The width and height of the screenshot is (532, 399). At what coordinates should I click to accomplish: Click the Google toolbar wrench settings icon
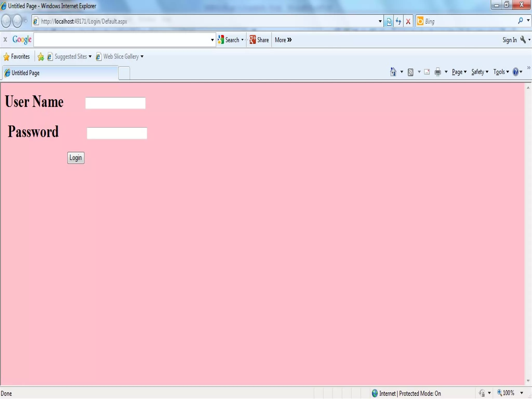pos(523,40)
